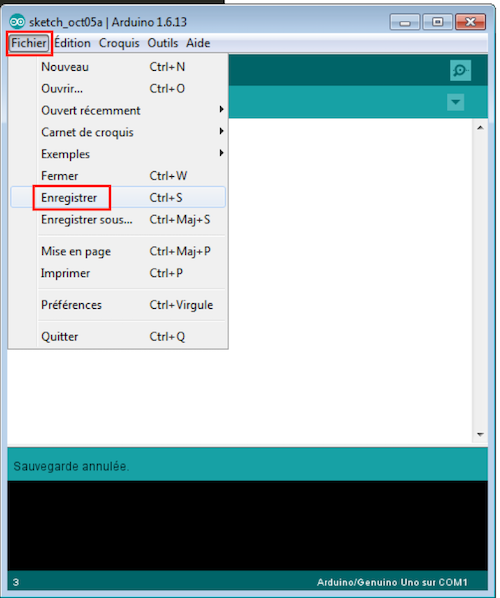The height and width of the screenshot is (598, 500).
Task: Open the Aide menu
Action: (x=198, y=43)
